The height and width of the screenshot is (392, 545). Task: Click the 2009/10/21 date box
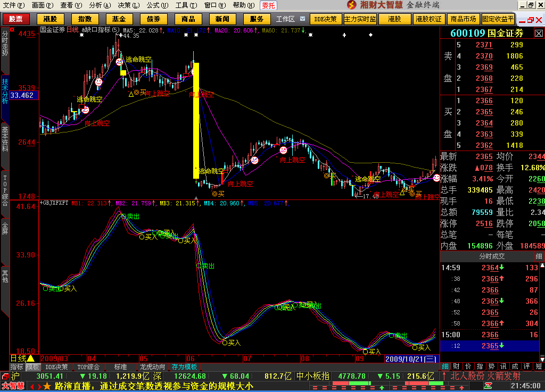(411, 358)
